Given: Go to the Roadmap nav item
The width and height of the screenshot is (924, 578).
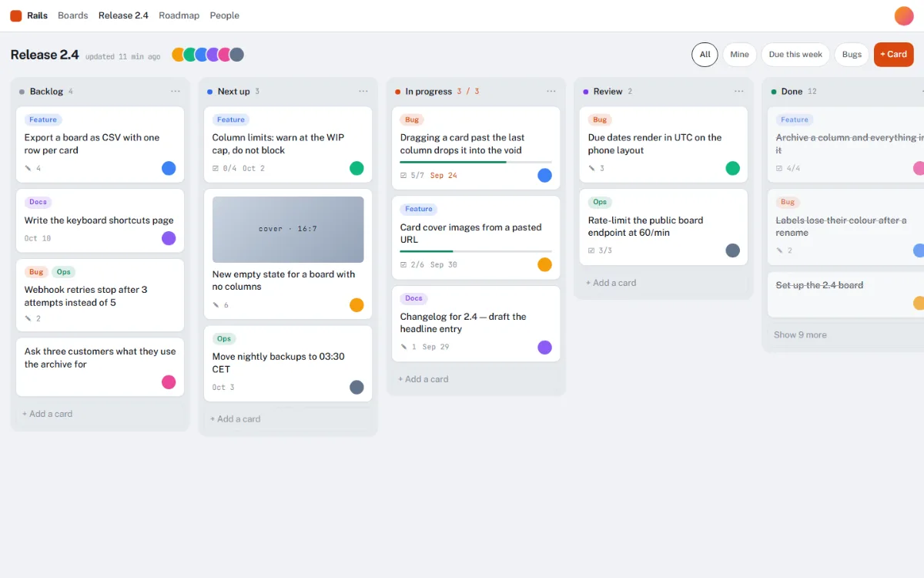Looking at the screenshot, I should pyautogui.click(x=179, y=15).
